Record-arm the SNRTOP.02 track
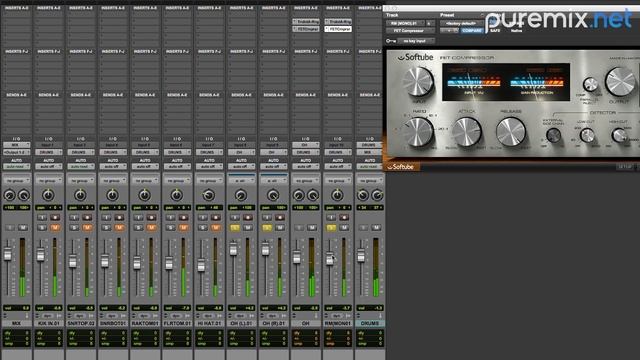 click(87, 218)
